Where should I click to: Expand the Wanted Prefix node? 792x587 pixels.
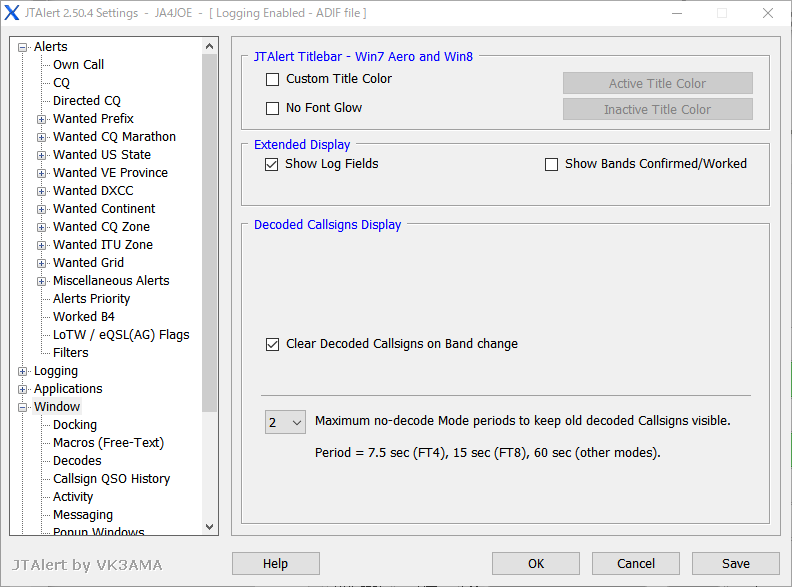pyautogui.click(x=41, y=119)
